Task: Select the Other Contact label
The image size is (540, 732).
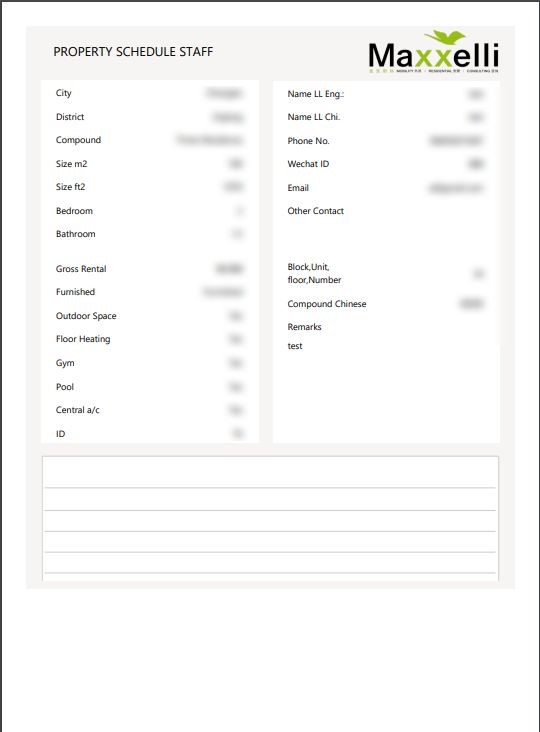Action: pyautogui.click(x=316, y=211)
